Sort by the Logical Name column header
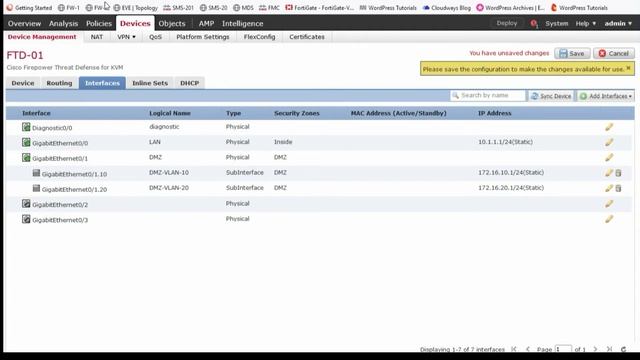 (x=170, y=113)
